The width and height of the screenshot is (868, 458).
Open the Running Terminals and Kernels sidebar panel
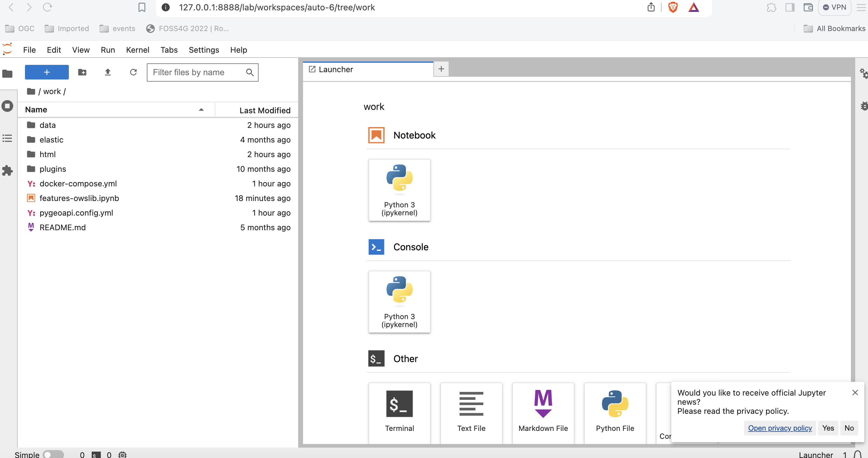[7, 106]
